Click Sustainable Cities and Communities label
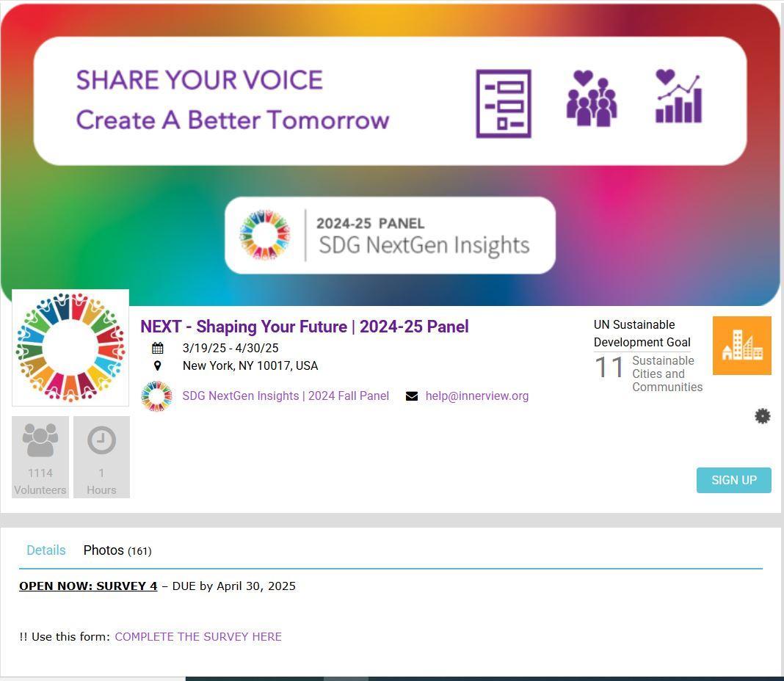This screenshot has height=681, width=784. 667,374
